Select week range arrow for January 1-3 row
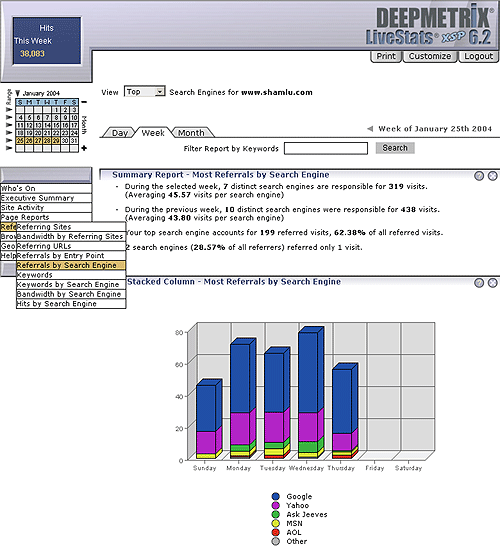 coord(9,110)
